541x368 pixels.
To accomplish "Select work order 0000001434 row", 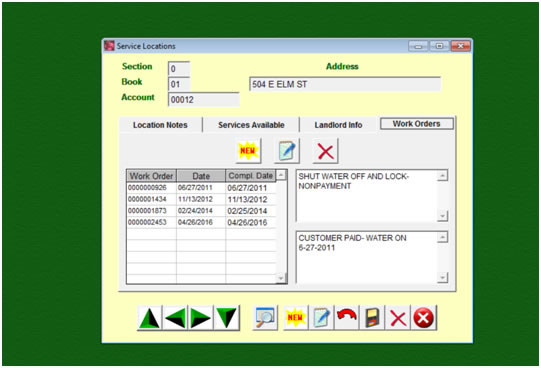I will point(201,199).
